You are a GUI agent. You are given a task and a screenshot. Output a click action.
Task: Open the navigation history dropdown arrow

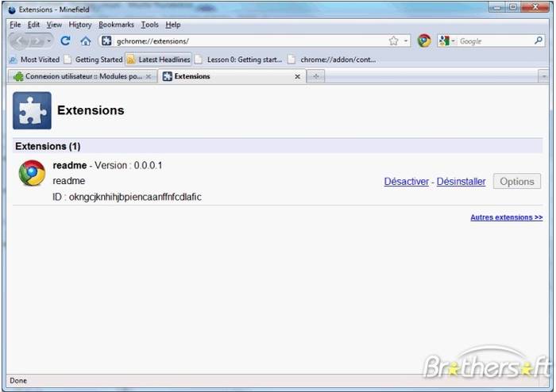[x=49, y=41]
